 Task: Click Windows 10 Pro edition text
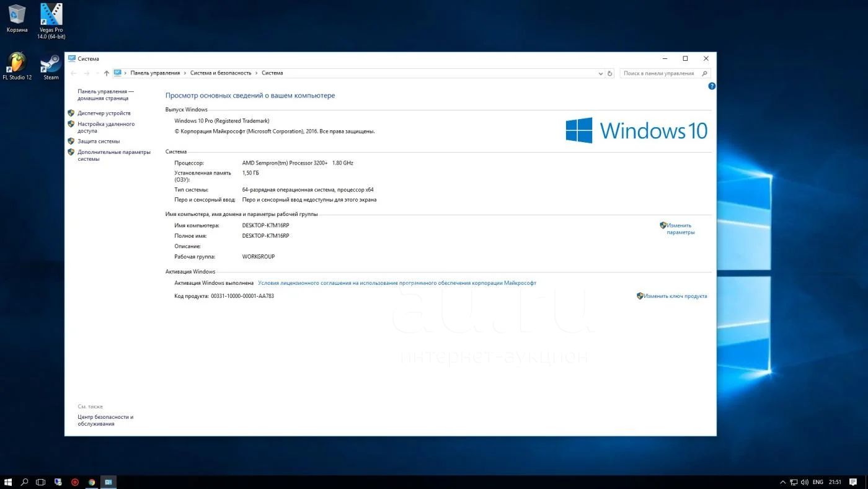(x=222, y=121)
